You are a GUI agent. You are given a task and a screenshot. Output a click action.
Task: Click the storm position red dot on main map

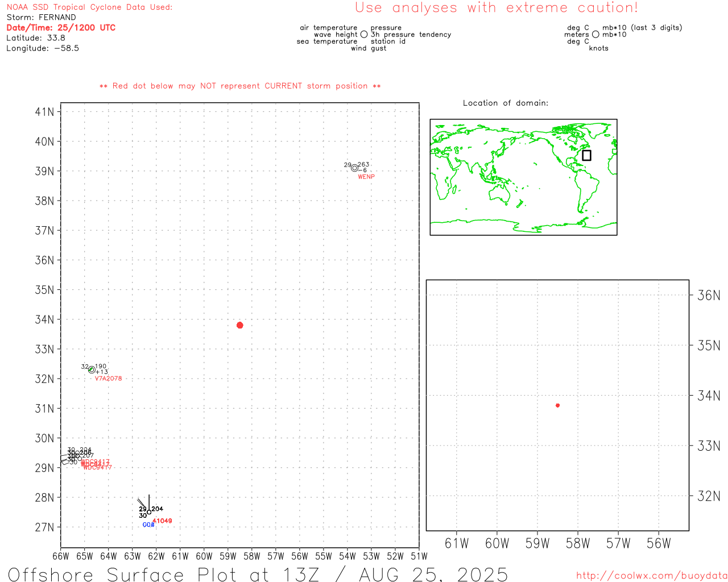click(239, 325)
